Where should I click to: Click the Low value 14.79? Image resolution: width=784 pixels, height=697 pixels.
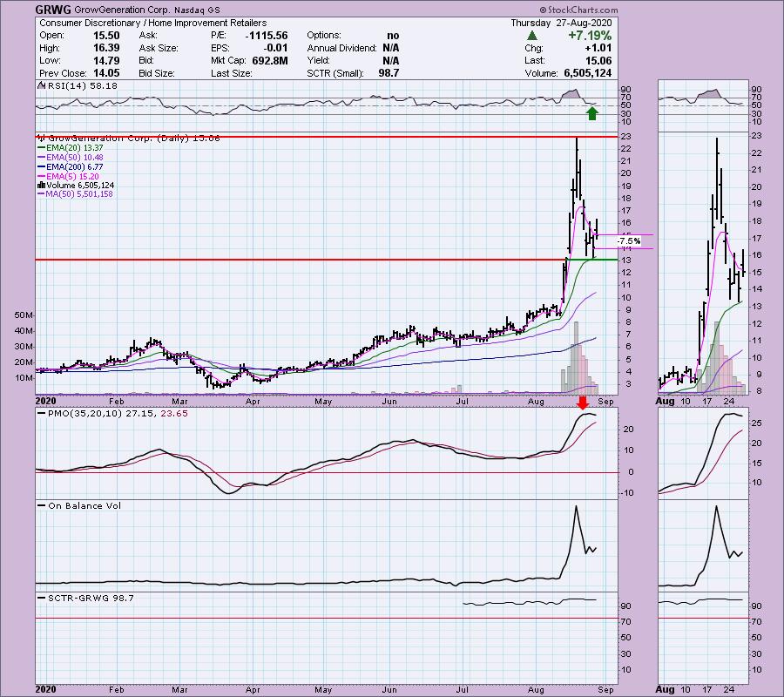click(x=106, y=60)
